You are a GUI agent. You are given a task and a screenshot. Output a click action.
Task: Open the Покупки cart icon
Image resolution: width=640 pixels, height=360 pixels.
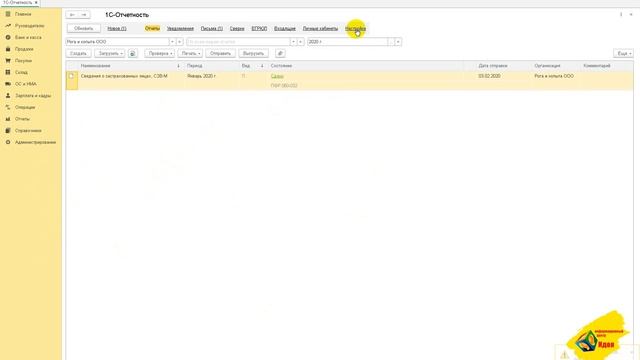tap(8, 60)
